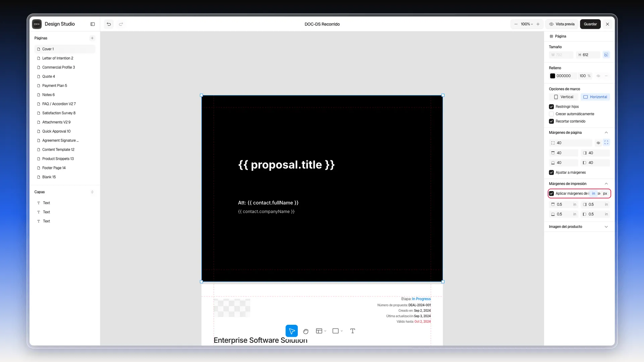This screenshot has height=362, width=644.
Task: Uncheck Aplicar márgenes de impresión checkbox
Action: click(x=551, y=193)
